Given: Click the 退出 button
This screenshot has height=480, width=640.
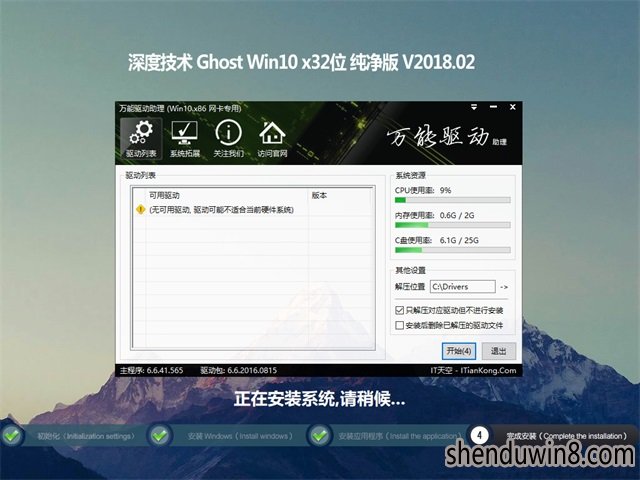Looking at the screenshot, I should 498,351.
